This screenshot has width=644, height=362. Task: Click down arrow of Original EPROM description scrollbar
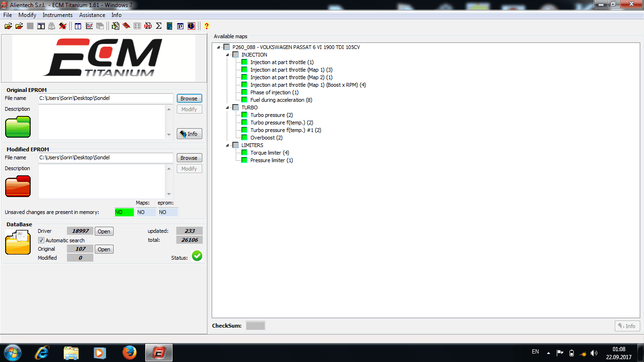click(169, 135)
